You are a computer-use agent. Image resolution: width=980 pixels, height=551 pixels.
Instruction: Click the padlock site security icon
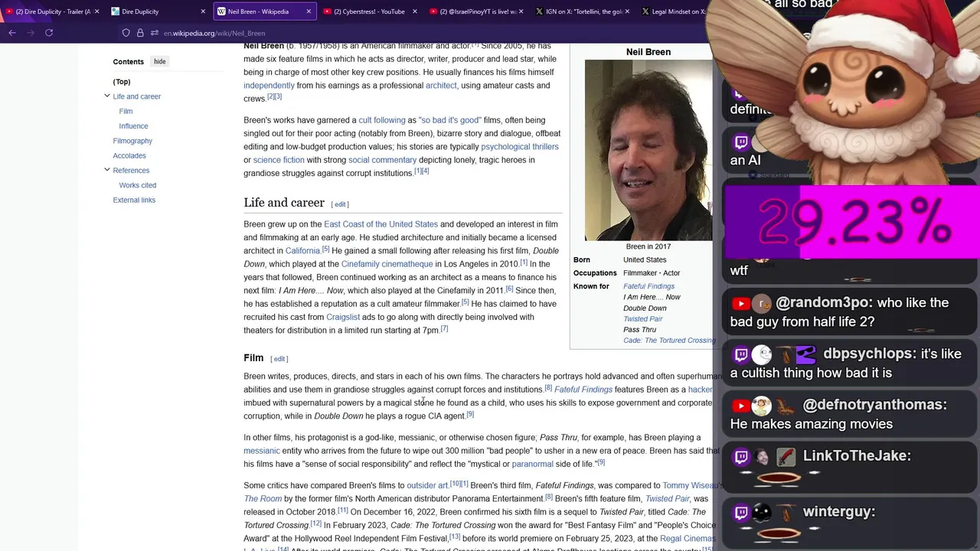(x=140, y=33)
